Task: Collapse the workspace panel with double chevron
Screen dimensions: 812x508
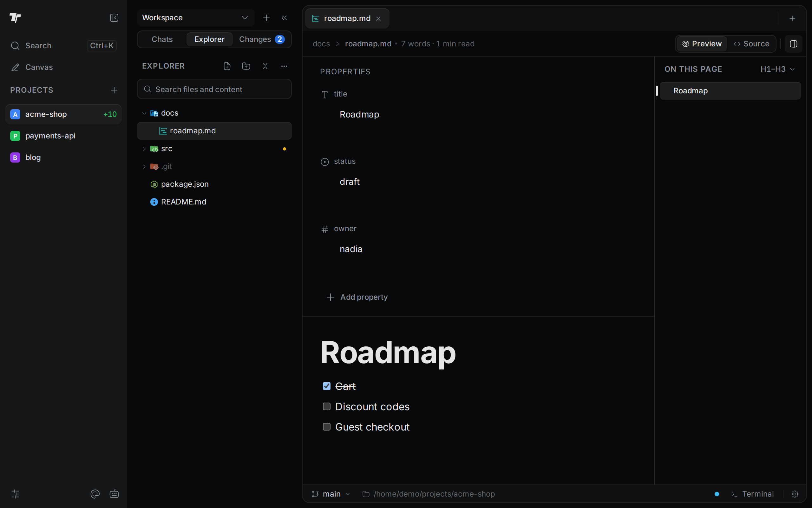Action: pyautogui.click(x=284, y=18)
